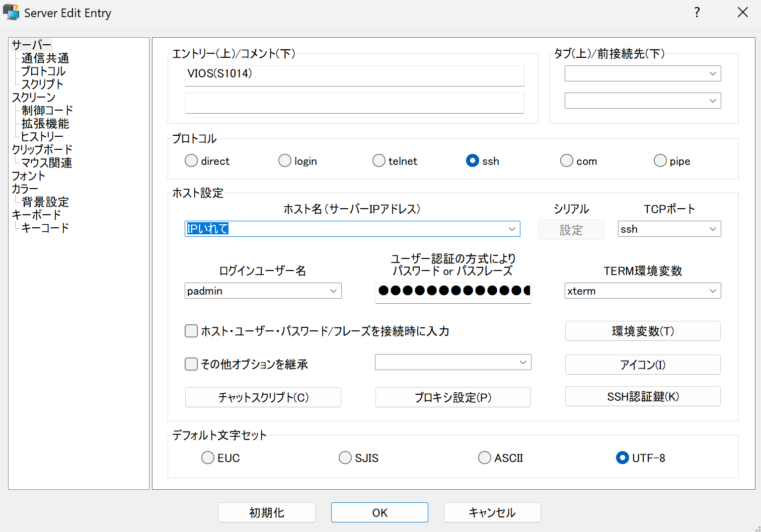Select the login protocol radio button

[285, 160]
